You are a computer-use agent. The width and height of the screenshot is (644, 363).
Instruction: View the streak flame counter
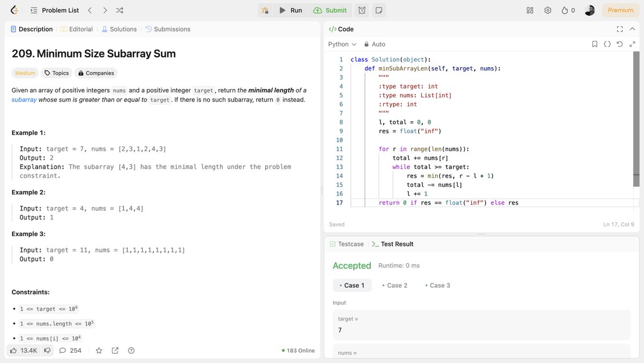568,10
